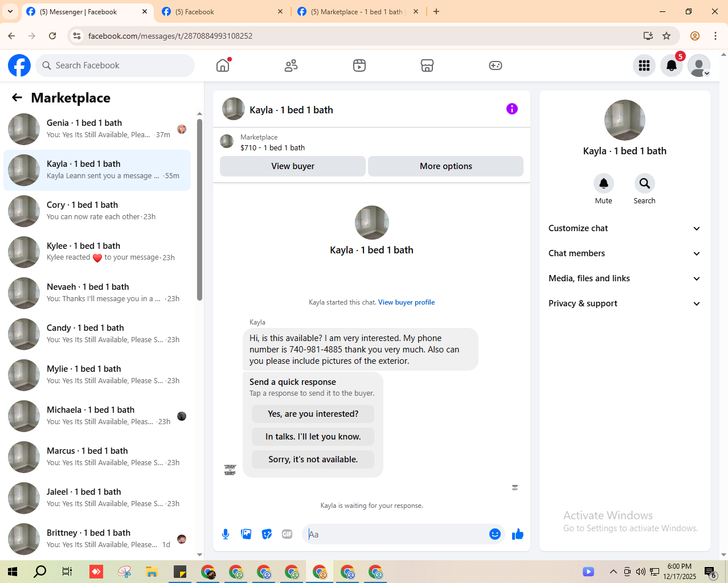
Task: Send a thumbs-up like
Action: coord(518,534)
